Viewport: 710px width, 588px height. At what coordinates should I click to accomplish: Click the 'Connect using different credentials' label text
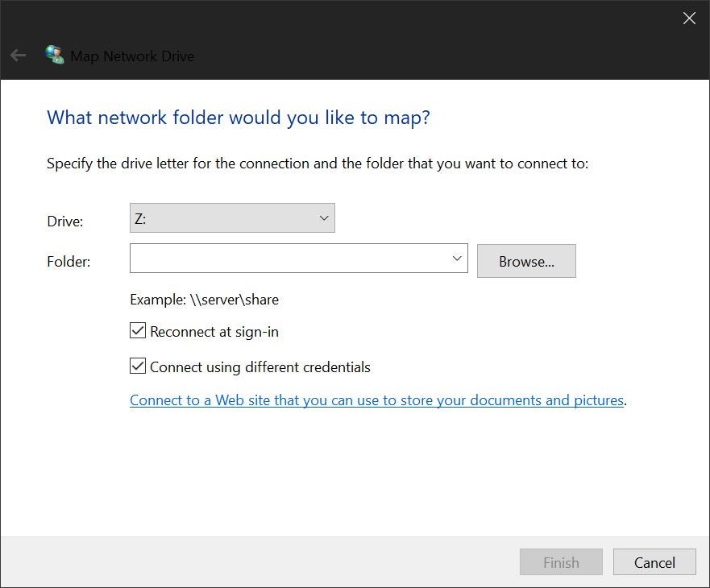(260, 367)
